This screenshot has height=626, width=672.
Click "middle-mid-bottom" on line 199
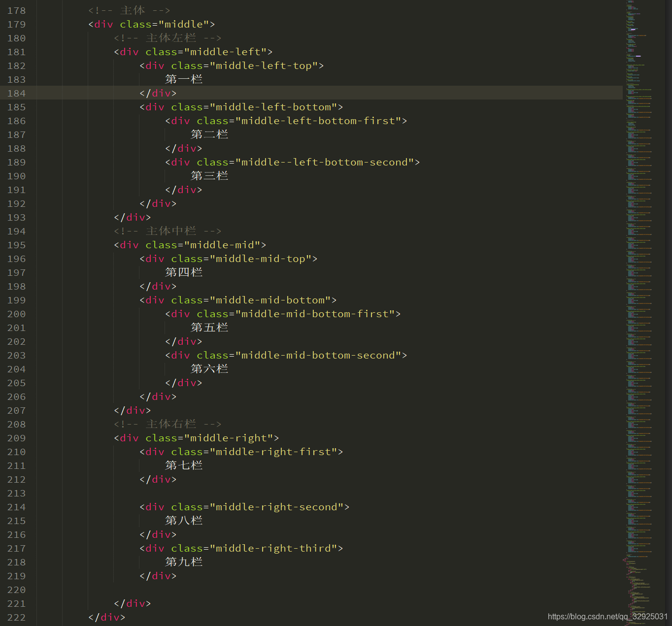pyautogui.click(x=270, y=300)
